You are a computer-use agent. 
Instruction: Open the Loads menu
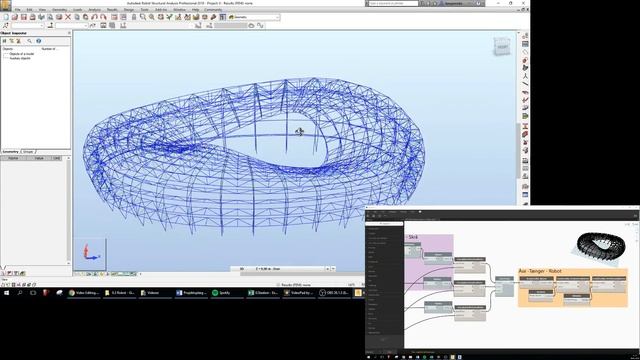(x=78, y=9)
